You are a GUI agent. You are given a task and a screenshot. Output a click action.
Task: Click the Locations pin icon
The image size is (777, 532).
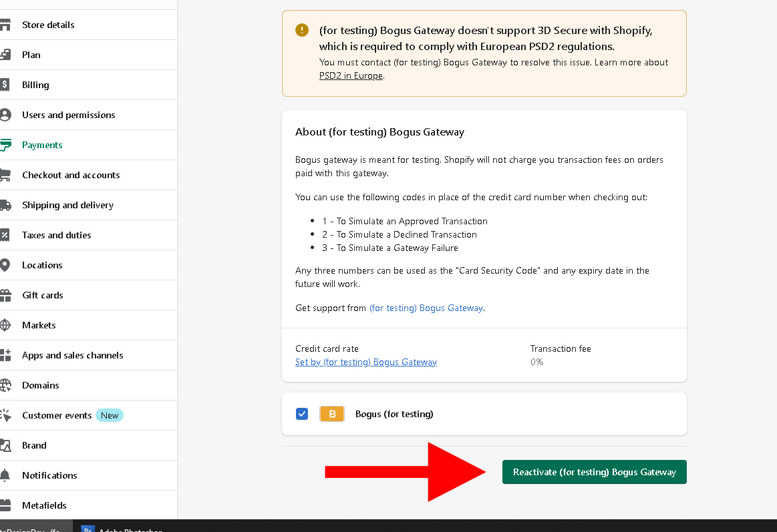(x=5, y=265)
